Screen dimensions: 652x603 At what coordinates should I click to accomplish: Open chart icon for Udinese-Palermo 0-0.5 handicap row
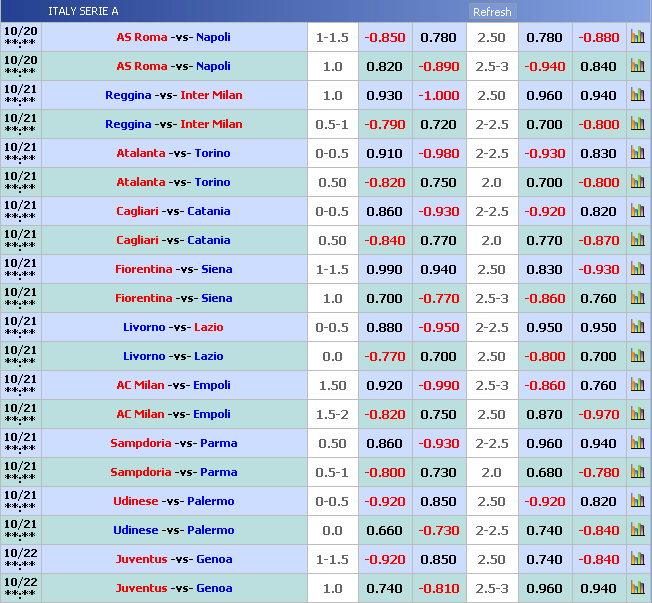[x=637, y=502]
